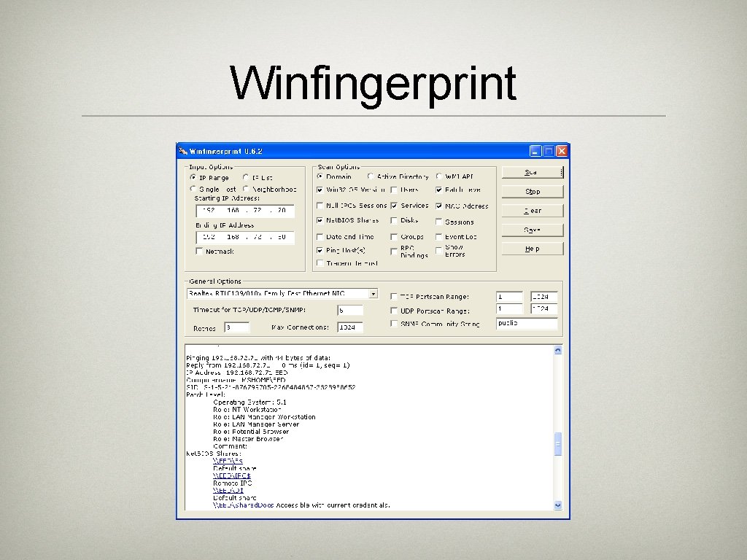This screenshot has height=560, width=747.
Task: Choose the WMI API scan option
Action: click(x=438, y=176)
